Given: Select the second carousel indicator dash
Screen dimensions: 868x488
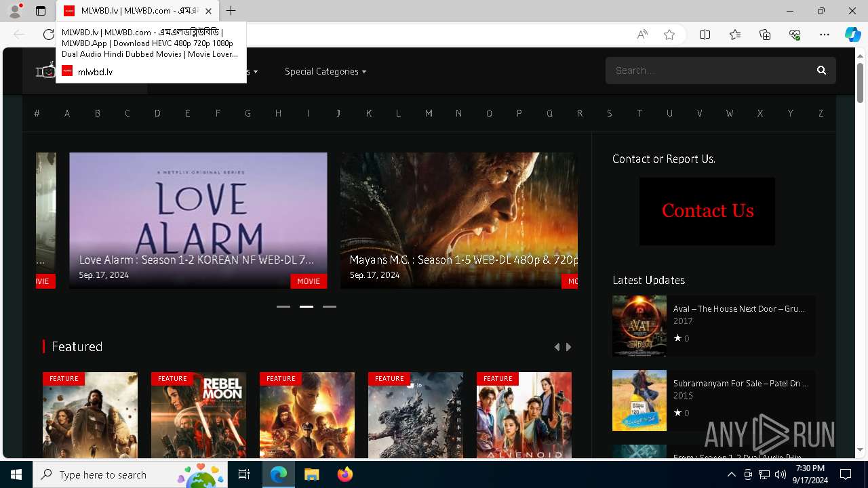Looking at the screenshot, I should coord(307,306).
